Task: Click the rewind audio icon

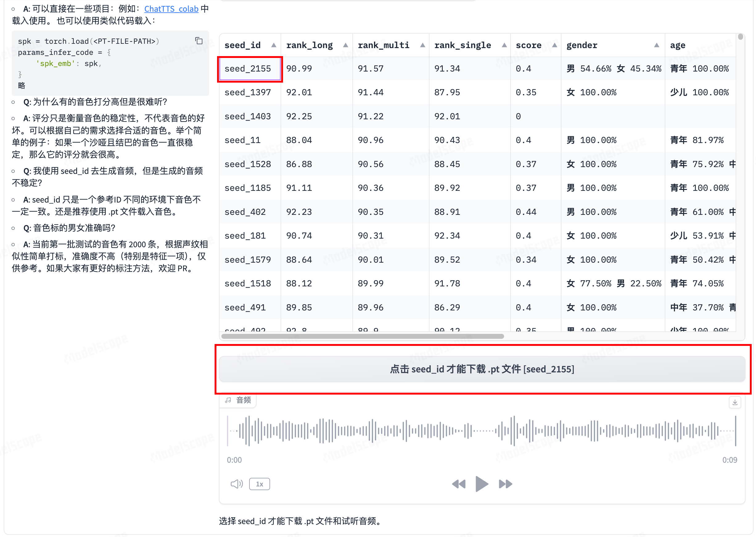Action: click(459, 484)
